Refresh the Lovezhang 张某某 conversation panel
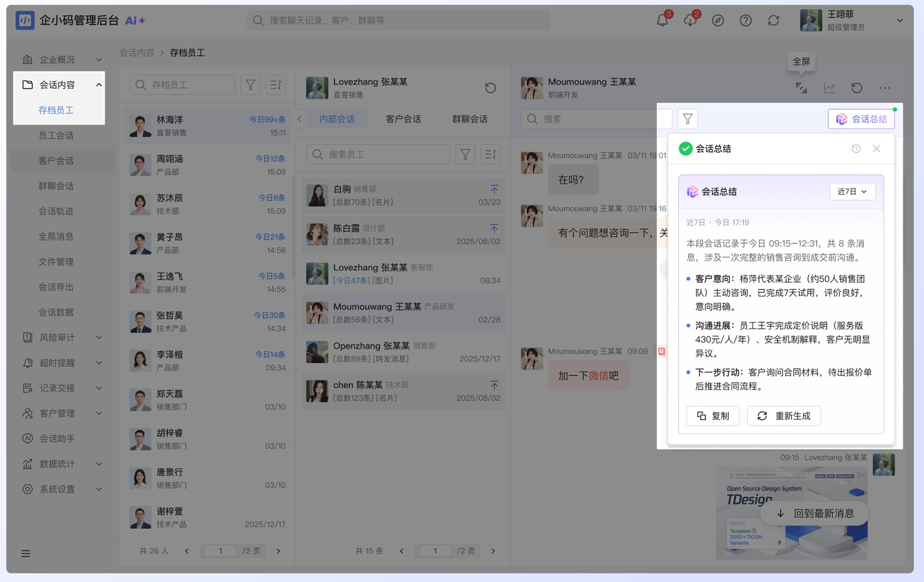Screen dimensions: 924x582 490,88
